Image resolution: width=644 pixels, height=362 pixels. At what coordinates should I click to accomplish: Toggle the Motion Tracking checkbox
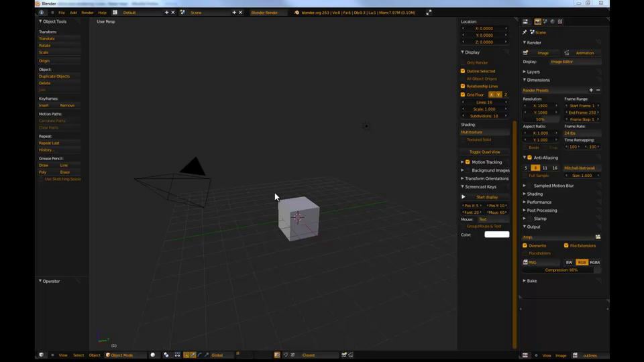(468, 162)
